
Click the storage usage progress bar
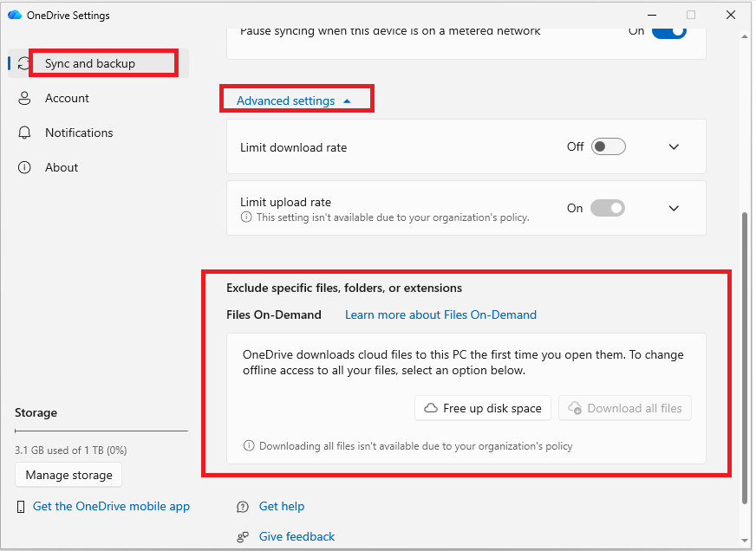(x=101, y=431)
